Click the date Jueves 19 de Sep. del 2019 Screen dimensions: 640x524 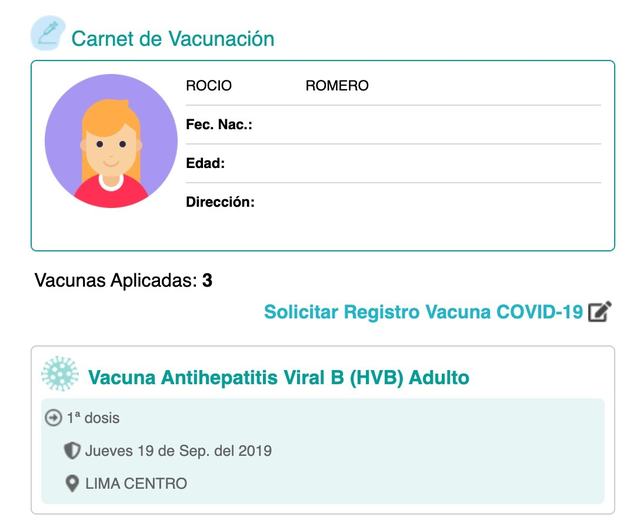178,451
